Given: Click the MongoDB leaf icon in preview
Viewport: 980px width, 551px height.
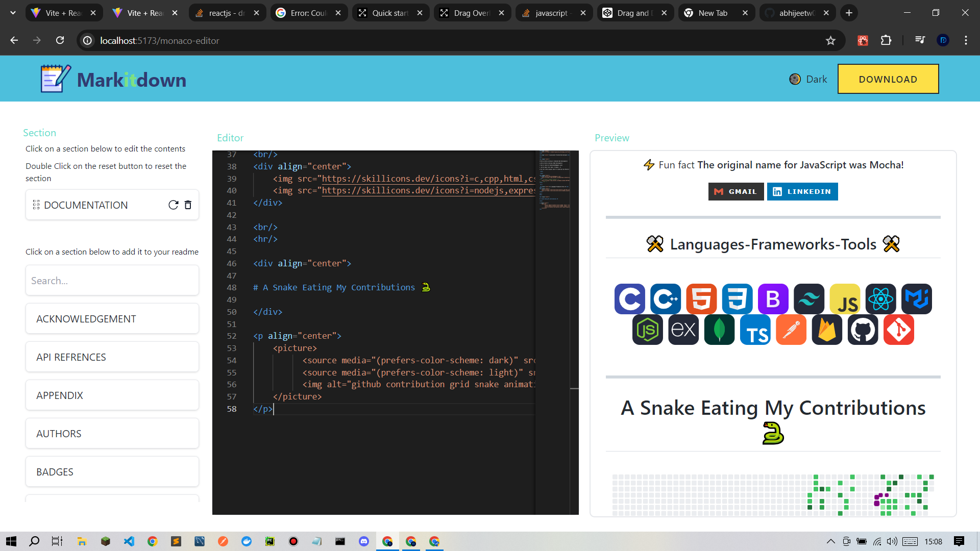Looking at the screenshot, I should tap(719, 330).
